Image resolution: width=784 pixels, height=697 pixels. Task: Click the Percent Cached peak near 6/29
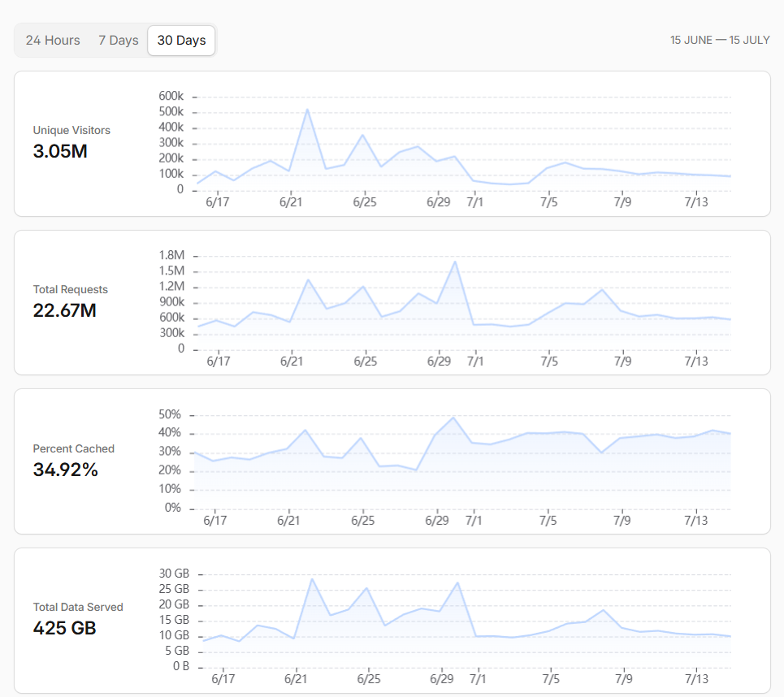pos(453,417)
